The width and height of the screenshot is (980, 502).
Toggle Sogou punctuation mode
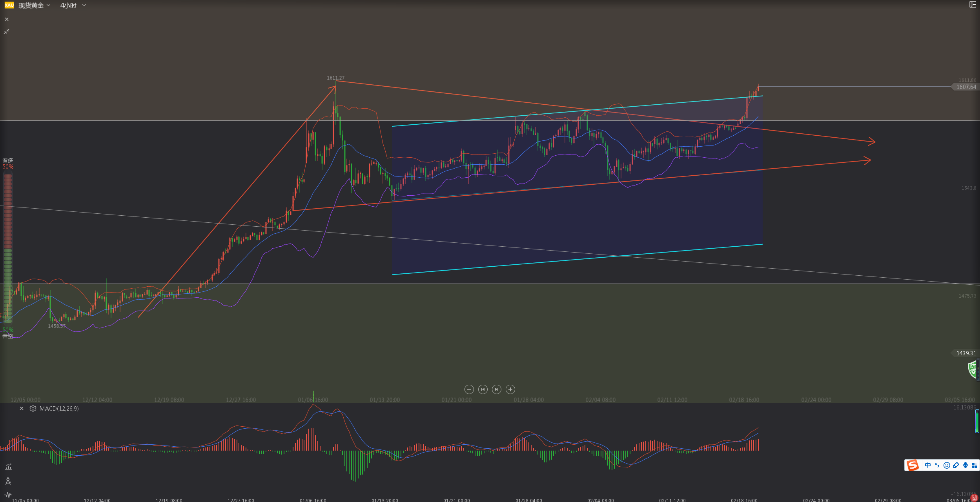pyautogui.click(x=937, y=466)
